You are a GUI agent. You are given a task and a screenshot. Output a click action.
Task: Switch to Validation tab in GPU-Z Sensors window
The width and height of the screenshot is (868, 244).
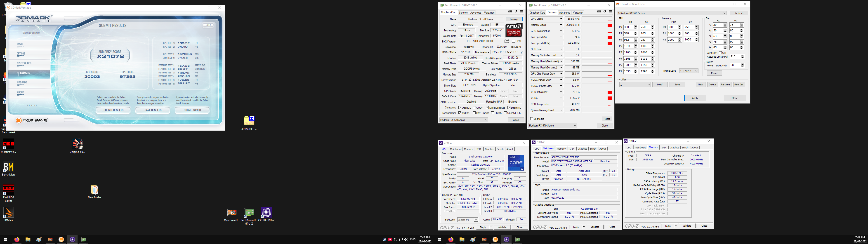(x=578, y=12)
